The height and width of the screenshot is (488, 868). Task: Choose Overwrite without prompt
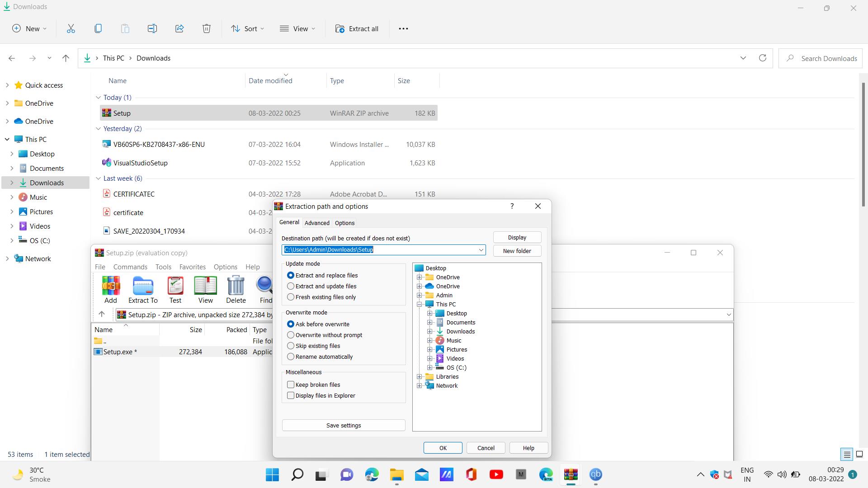(291, 335)
